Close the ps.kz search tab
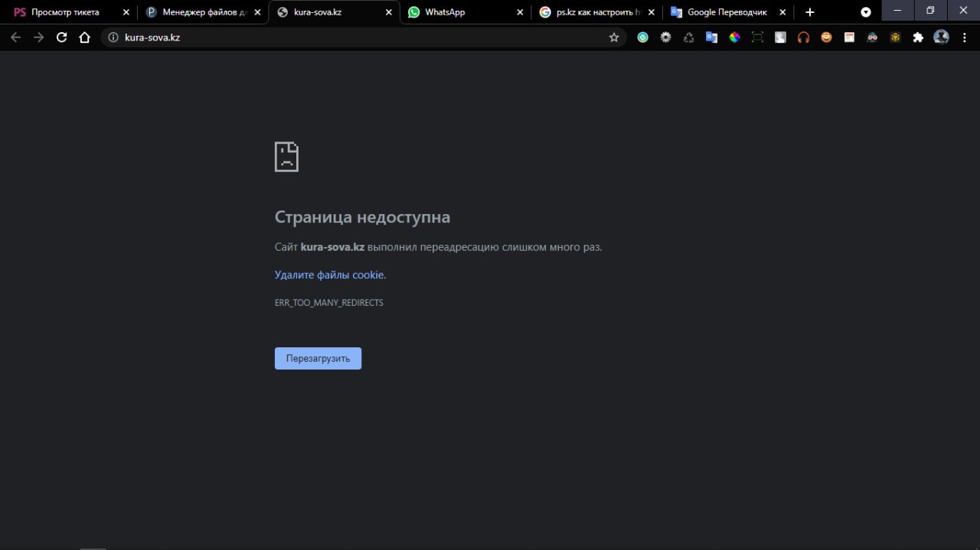Viewport: 980px width, 550px height. click(x=652, y=12)
